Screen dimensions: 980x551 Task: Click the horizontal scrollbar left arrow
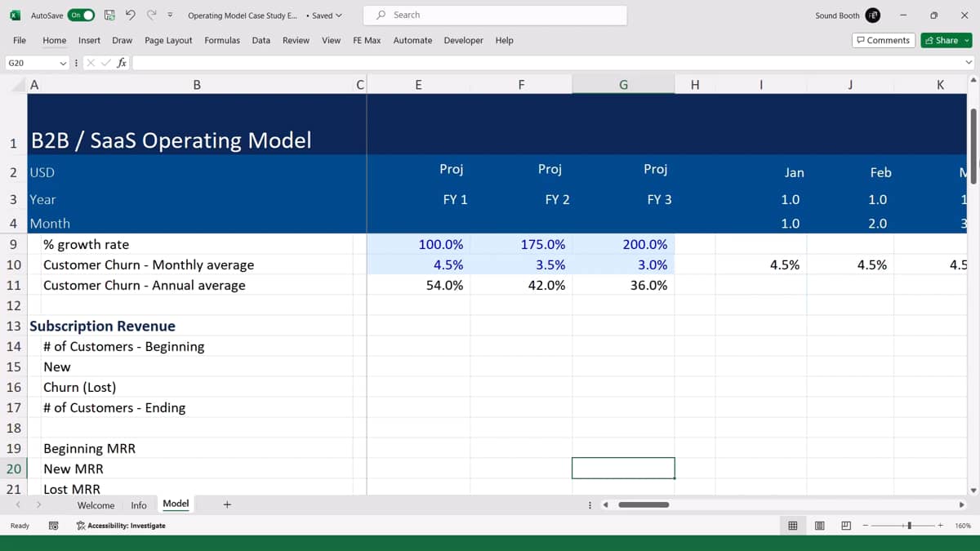coord(605,504)
